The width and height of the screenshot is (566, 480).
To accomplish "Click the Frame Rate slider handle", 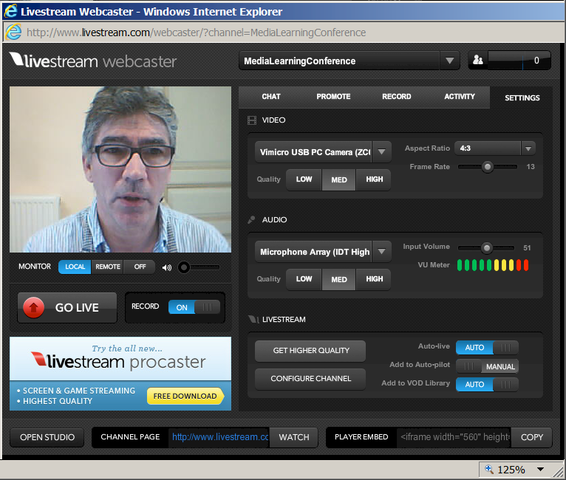I will [x=487, y=166].
